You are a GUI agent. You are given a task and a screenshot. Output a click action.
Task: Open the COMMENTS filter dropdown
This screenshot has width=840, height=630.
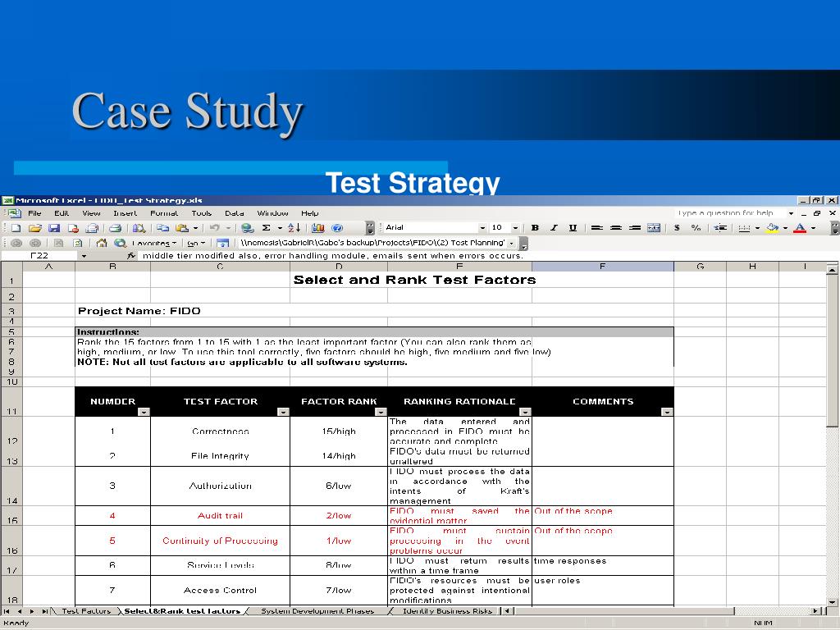666,412
